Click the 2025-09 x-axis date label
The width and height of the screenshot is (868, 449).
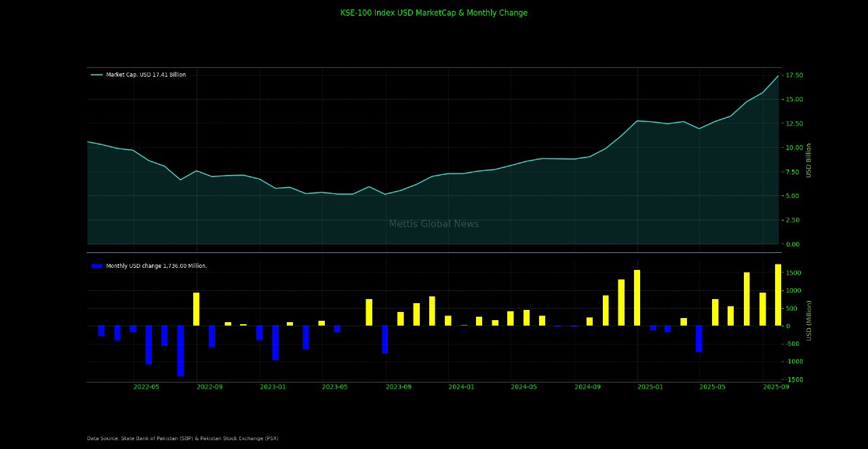pos(776,387)
